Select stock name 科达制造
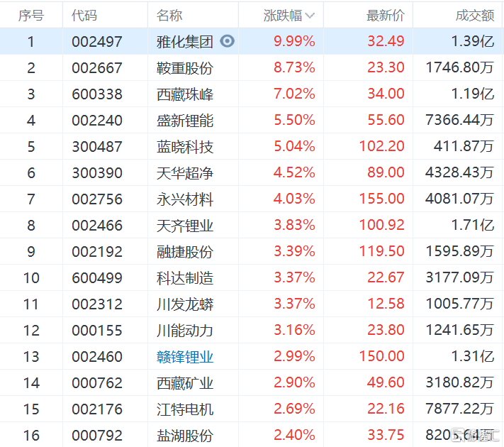Screen dimensions: 504x447 click(185, 278)
